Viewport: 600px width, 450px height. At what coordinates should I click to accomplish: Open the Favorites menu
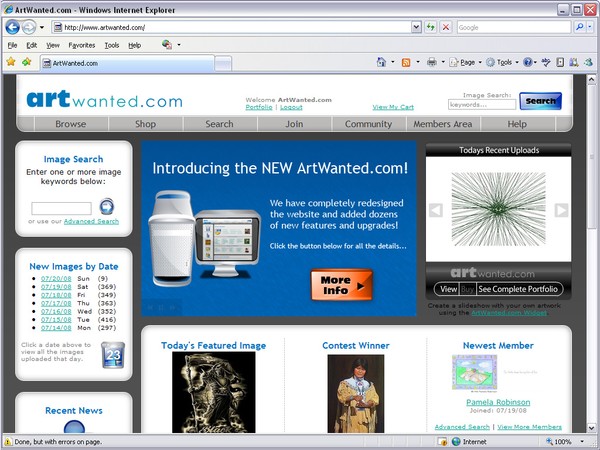tap(82, 45)
